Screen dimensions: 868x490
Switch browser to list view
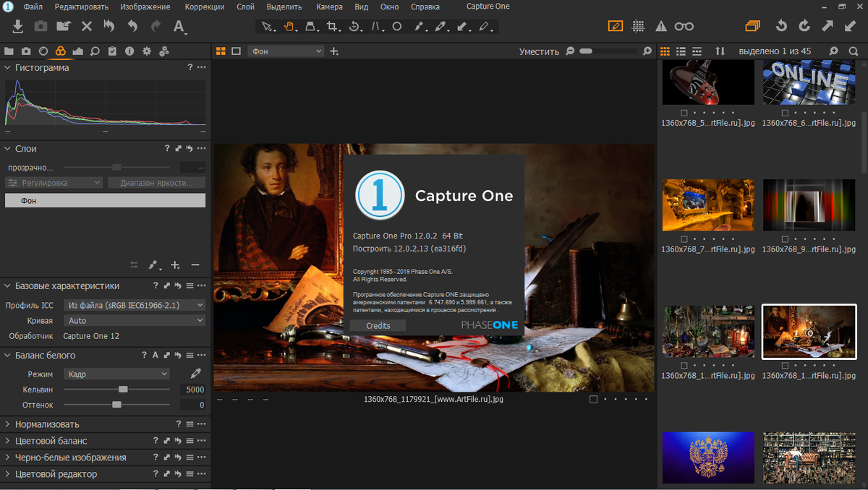coord(681,51)
